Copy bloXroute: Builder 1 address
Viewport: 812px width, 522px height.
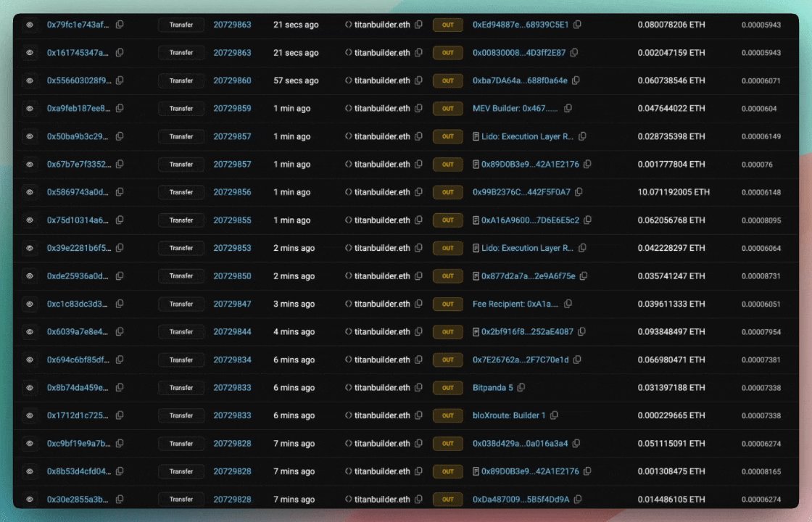[x=554, y=415]
